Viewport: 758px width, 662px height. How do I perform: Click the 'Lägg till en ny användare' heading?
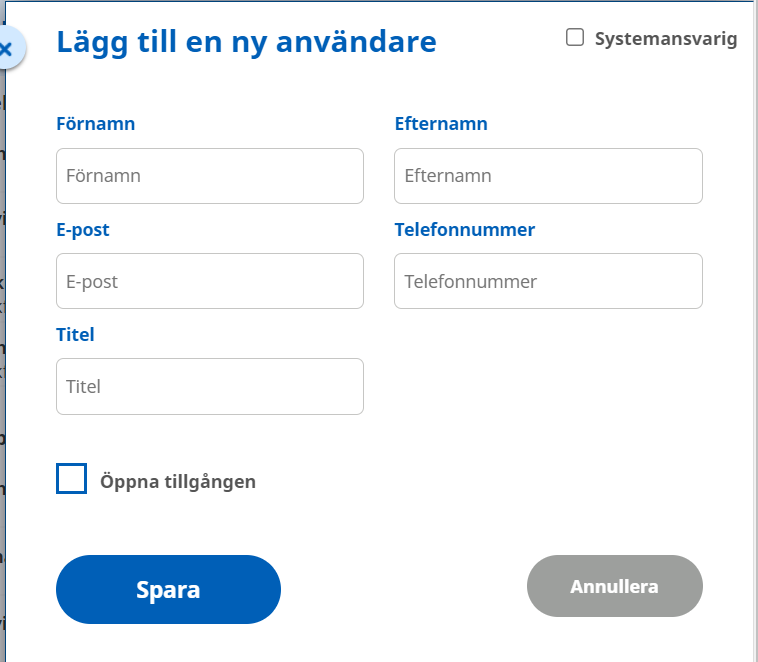(247, 43)
